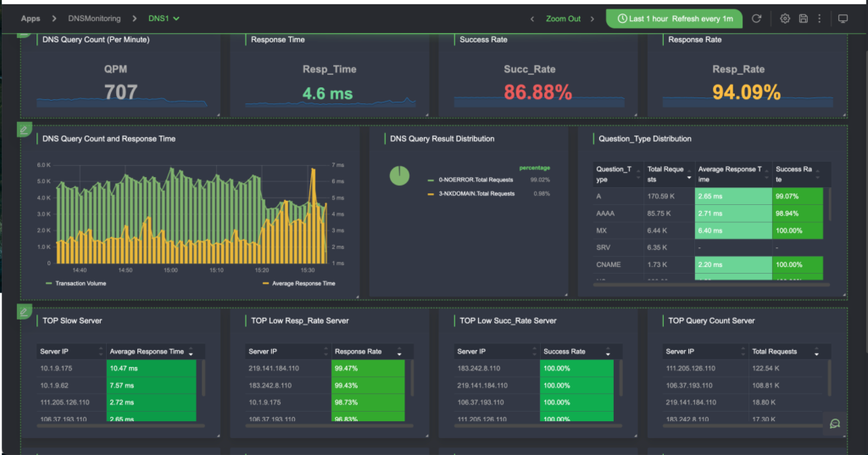
Task: Sort TOP Slow Server by Average Response Time
Action: click(190, 352)
